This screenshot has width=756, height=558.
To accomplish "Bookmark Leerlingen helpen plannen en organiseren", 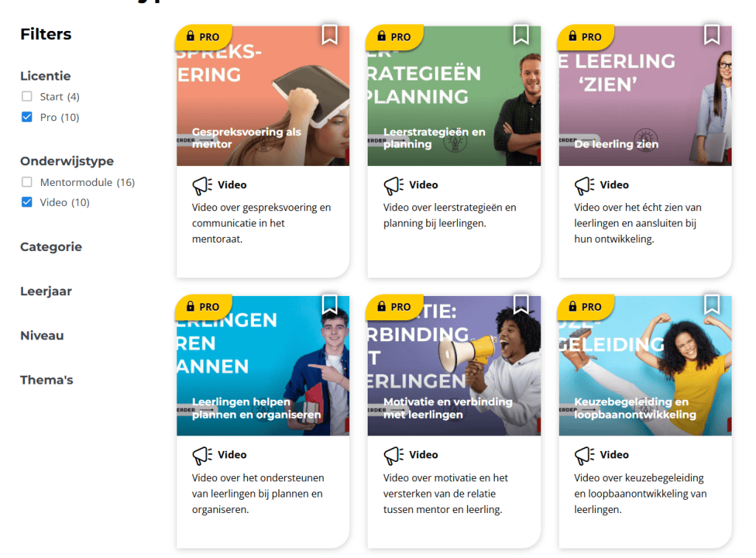I will (x=329, y=304).
